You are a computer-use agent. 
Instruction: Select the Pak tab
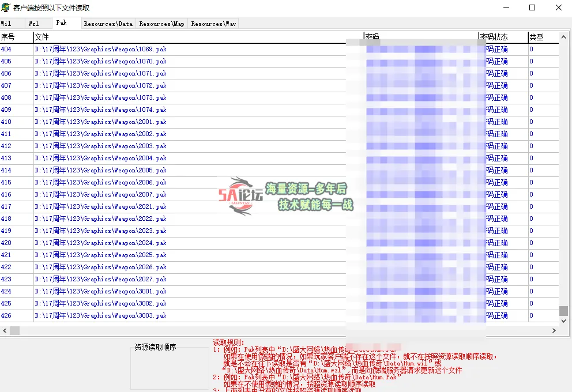tap(67, 22)
